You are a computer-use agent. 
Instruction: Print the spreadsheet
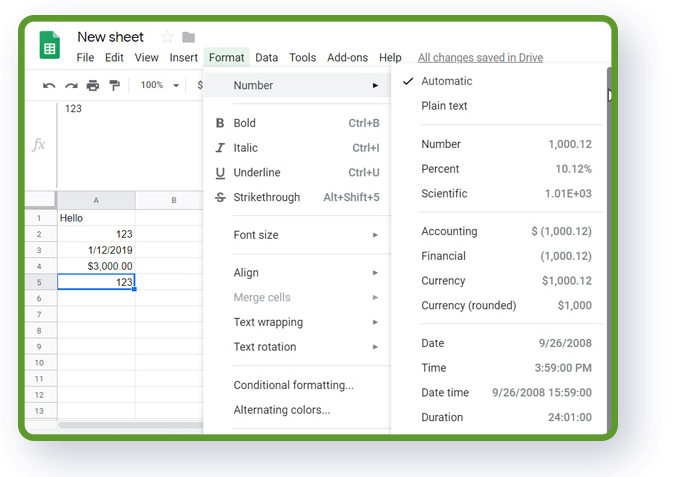coord(93,85)
